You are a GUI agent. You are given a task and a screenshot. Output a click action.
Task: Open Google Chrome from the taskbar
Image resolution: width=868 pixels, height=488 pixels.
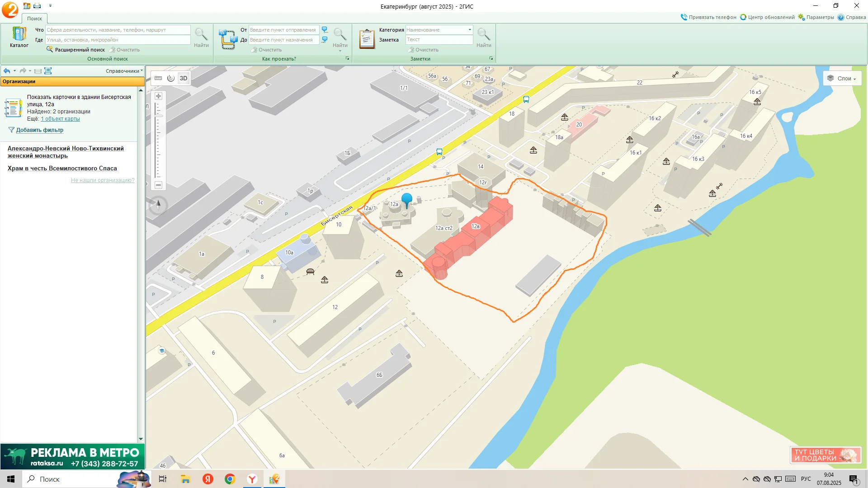(x=230, y=479)
